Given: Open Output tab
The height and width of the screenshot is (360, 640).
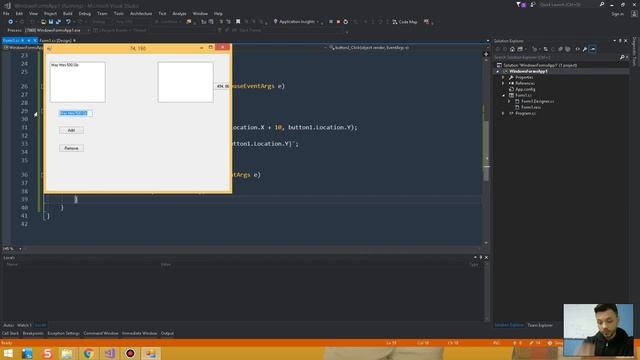Looking at the screenshot, I should [x=167, y=333].
